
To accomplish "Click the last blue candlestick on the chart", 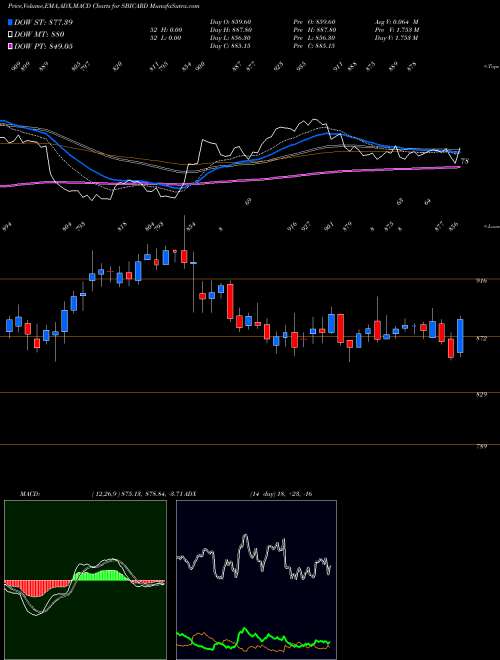I will pyautogui.click(x=460, y=335).
